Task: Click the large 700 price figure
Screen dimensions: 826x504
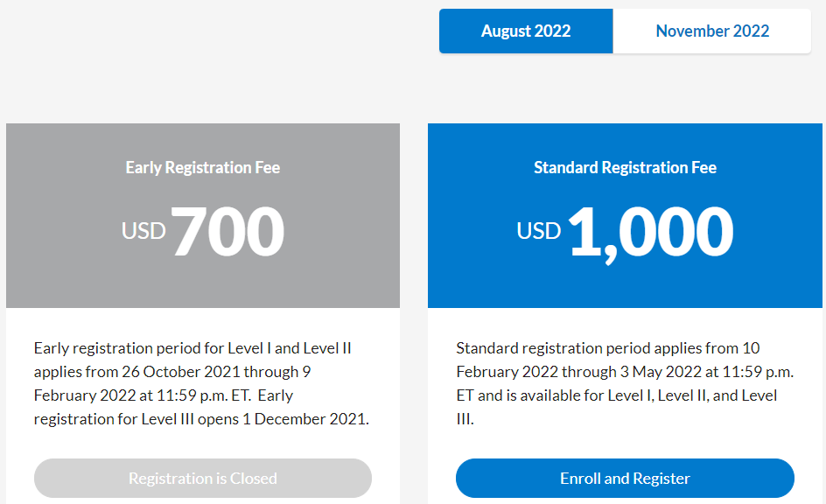Action: click(x=228, y=232)
